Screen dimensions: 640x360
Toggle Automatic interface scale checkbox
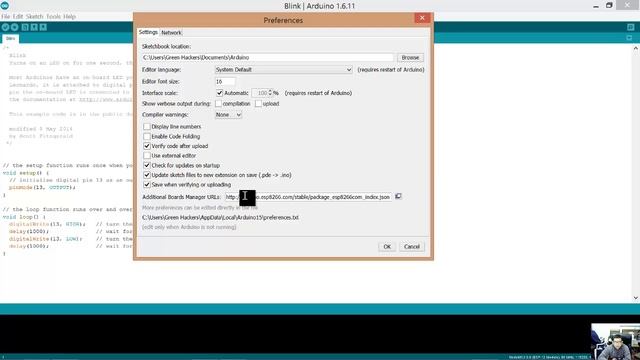[220, 93]
